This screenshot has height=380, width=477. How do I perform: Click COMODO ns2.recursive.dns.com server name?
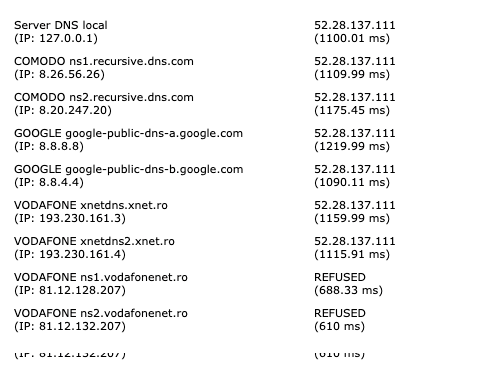click(x=104, y=97)
